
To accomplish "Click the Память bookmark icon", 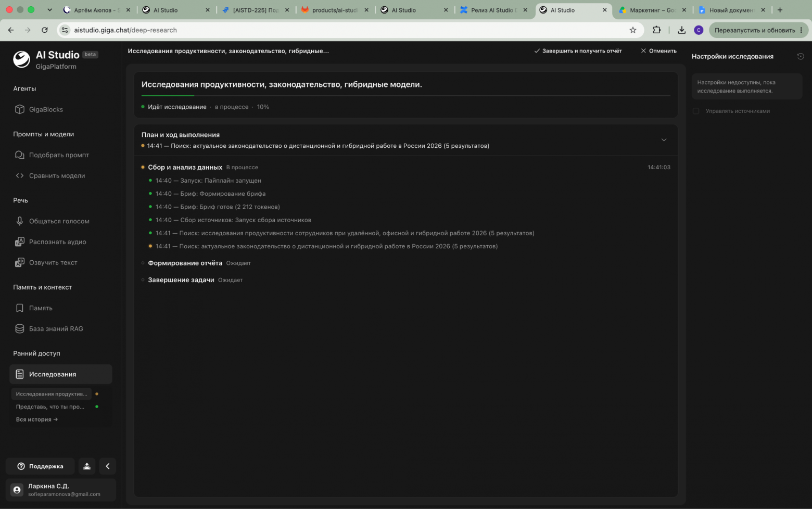I will [20, 308].
